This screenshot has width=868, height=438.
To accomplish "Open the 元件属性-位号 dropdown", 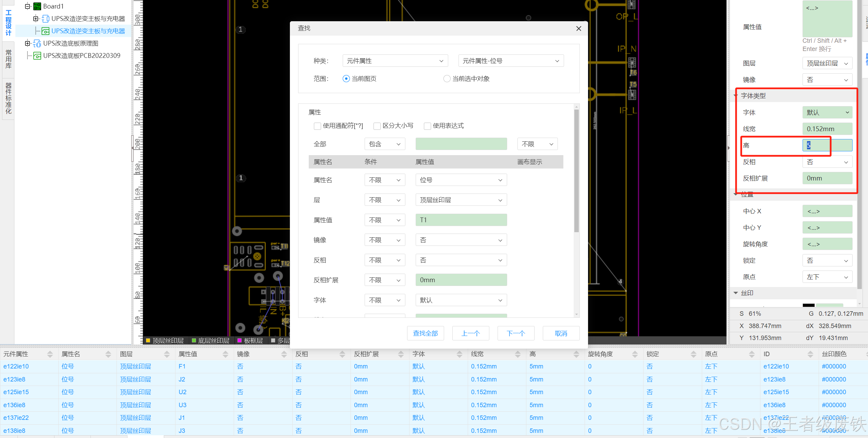I will pos(511,61).
